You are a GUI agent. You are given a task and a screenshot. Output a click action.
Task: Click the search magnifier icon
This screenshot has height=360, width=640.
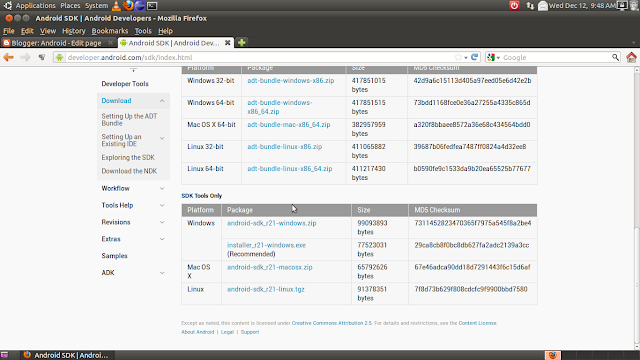point(615,58)
